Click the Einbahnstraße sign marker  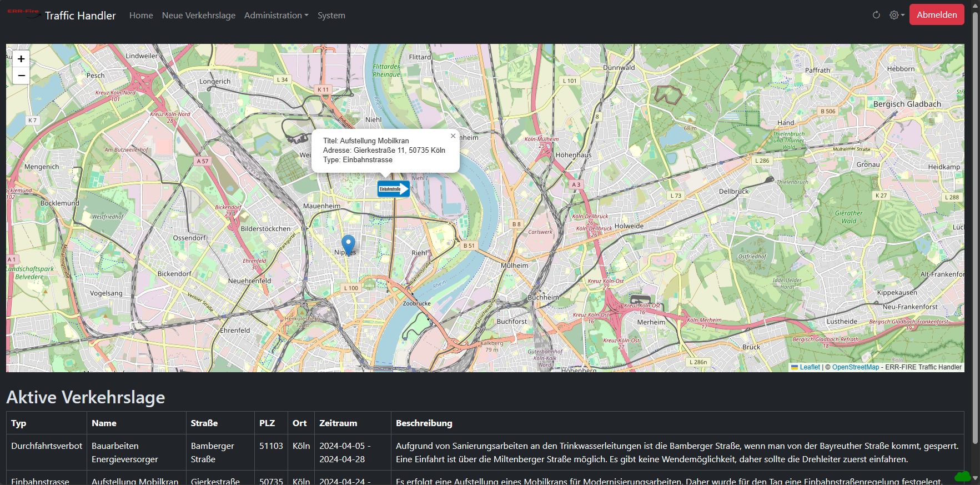[x=393, y=189]
